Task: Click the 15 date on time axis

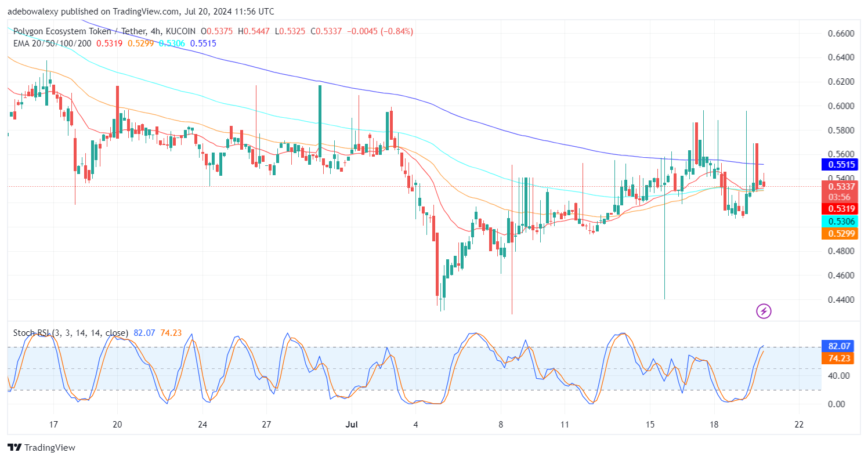Action: point(650,424)
